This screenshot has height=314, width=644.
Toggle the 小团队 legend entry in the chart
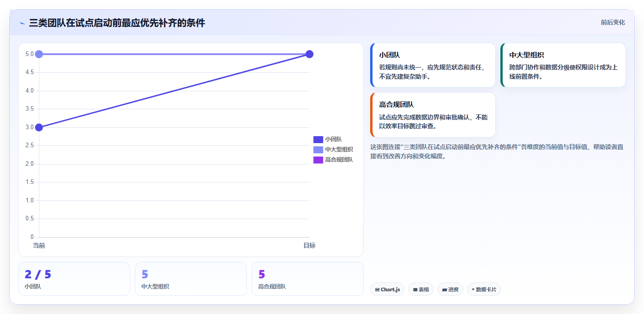[328, 139]
